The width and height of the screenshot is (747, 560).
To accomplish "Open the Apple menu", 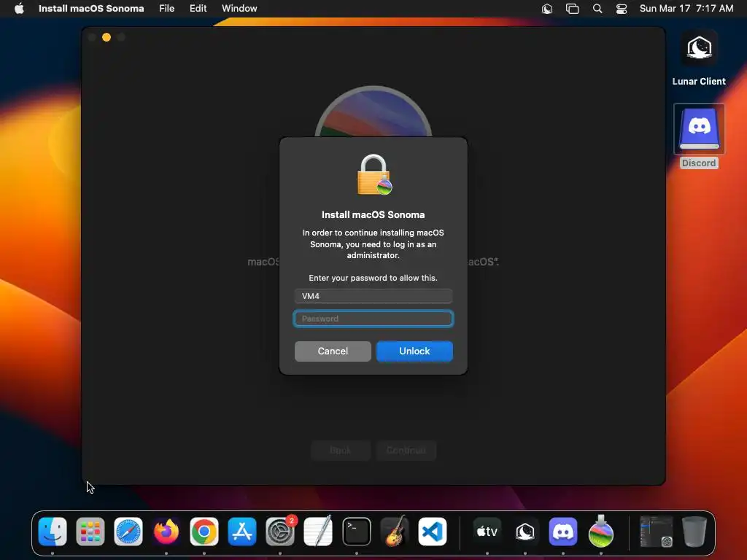I will (x=19, y=9).
